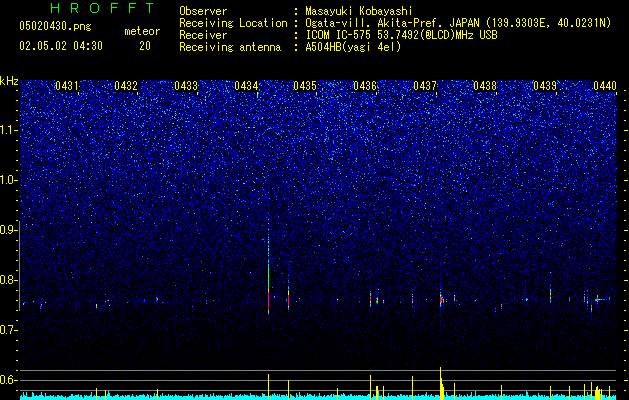Click the Receiving antenna label
The image size is (629, 400).
click(x=230, y=47)
